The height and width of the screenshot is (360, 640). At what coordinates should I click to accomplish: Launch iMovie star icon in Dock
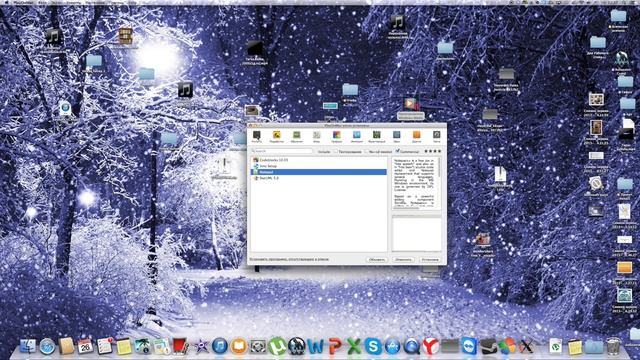200,346
